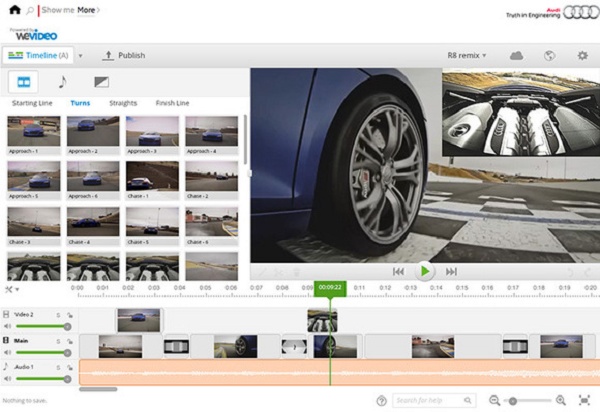
Task: Go to the home icon
Action: click(x=15, y=10)
